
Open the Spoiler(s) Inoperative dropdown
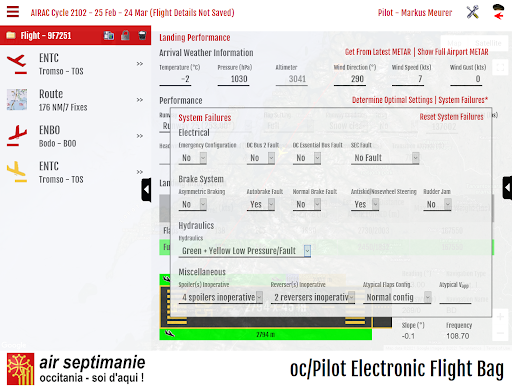(221, 297)
